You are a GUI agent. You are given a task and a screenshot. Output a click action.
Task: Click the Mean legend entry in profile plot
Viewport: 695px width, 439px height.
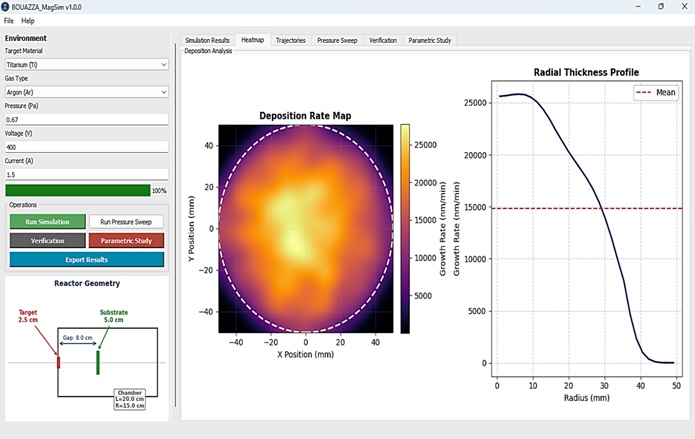656,92
